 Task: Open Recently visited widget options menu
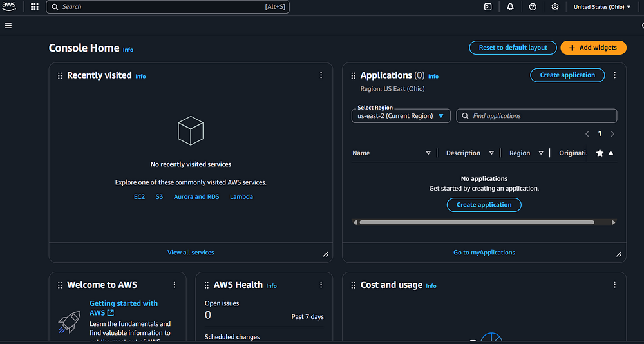click(x=321, y=75)
